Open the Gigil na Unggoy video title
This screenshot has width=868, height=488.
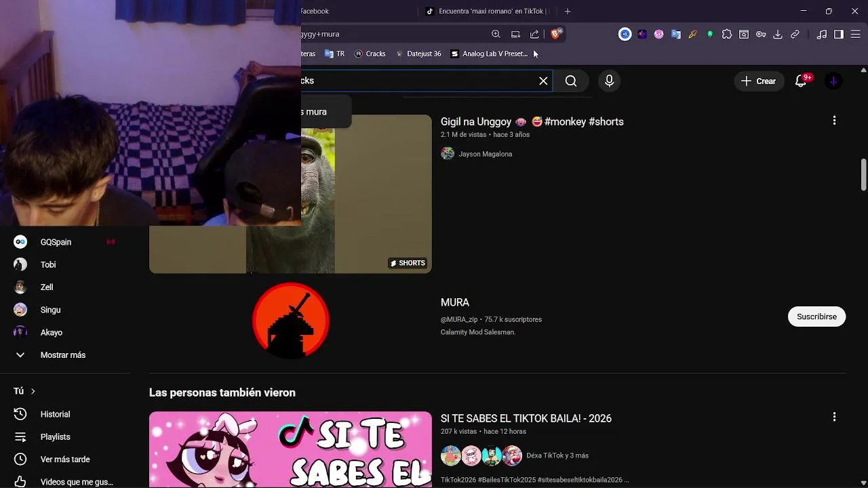click(532, 122)
